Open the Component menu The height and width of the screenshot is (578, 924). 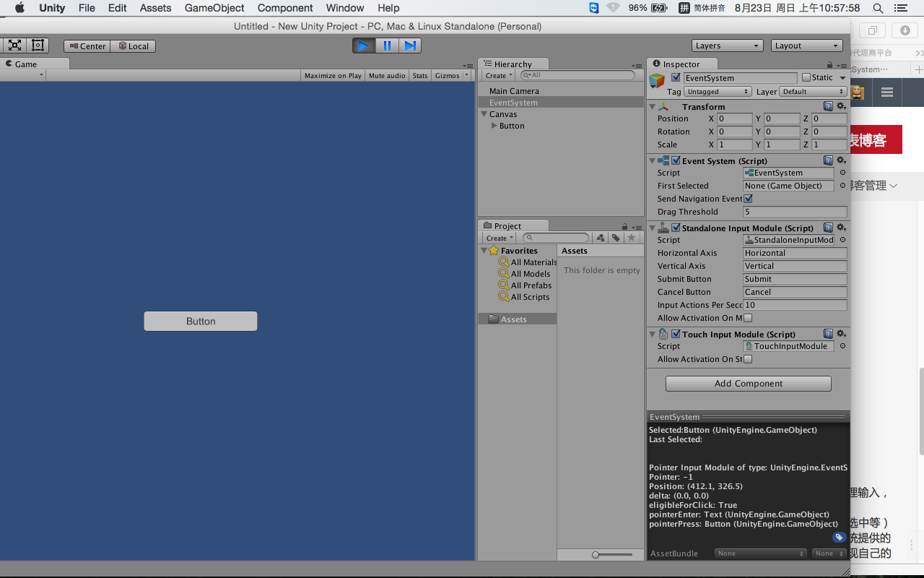click(285, 8)
